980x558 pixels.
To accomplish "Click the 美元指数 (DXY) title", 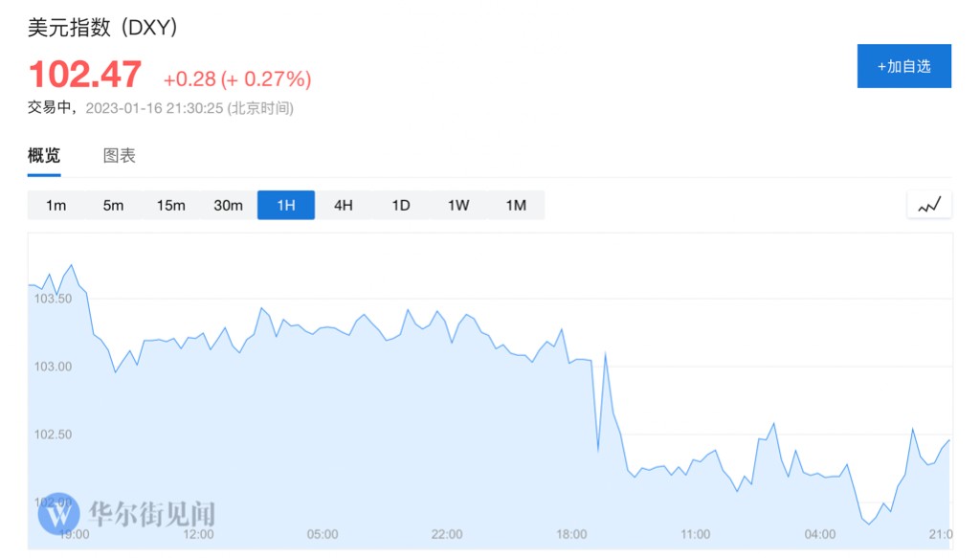I will pos(102,28).
